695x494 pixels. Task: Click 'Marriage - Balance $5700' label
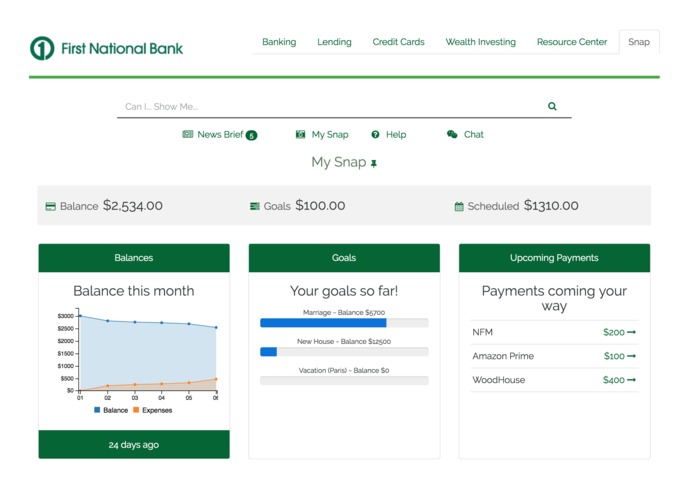pyautogui.click(x=344, y=313)
